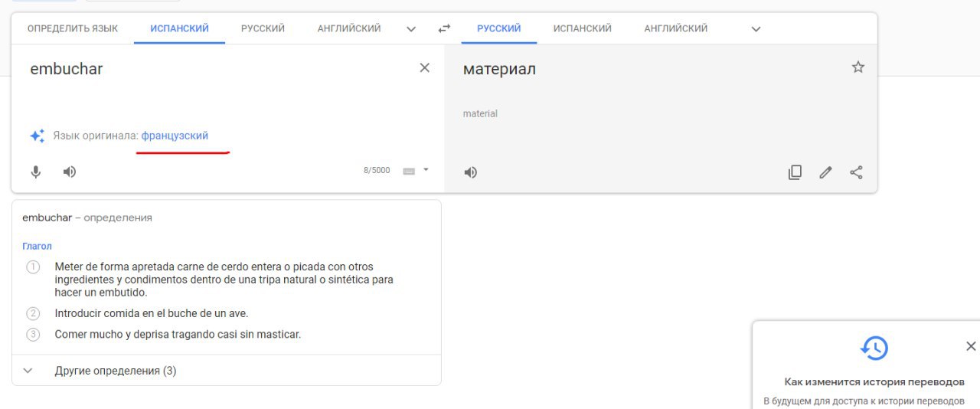The width and height of the screenshot is (980, 409).
Task: Close the translation history notice
Action: 971,346
